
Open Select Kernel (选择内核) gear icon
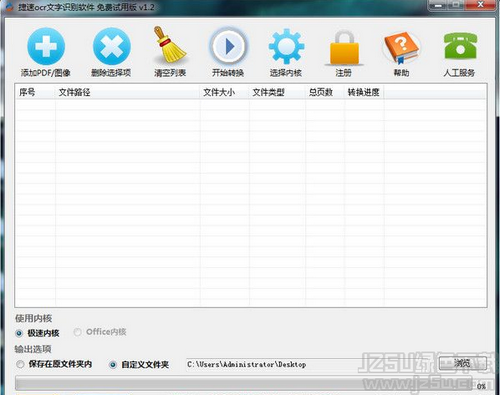(x=286, y=46)
